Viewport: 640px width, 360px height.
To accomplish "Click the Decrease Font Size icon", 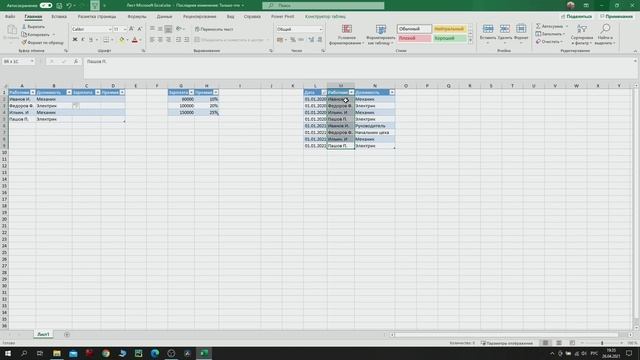I will click(x=140, y=29).
